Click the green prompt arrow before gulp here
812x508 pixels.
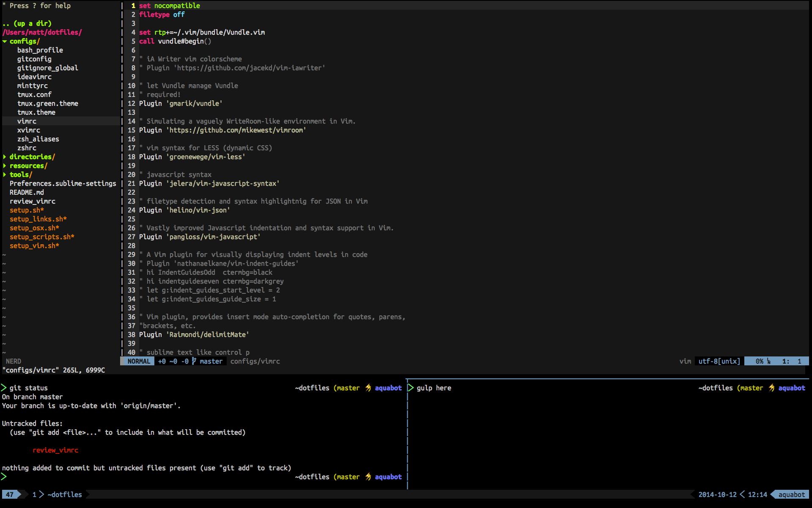410,388
